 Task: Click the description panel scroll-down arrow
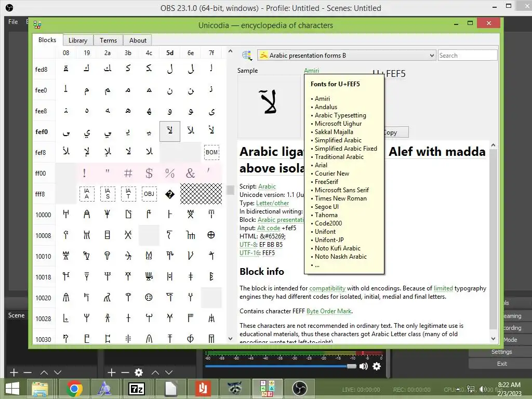[x=494, y=339]
